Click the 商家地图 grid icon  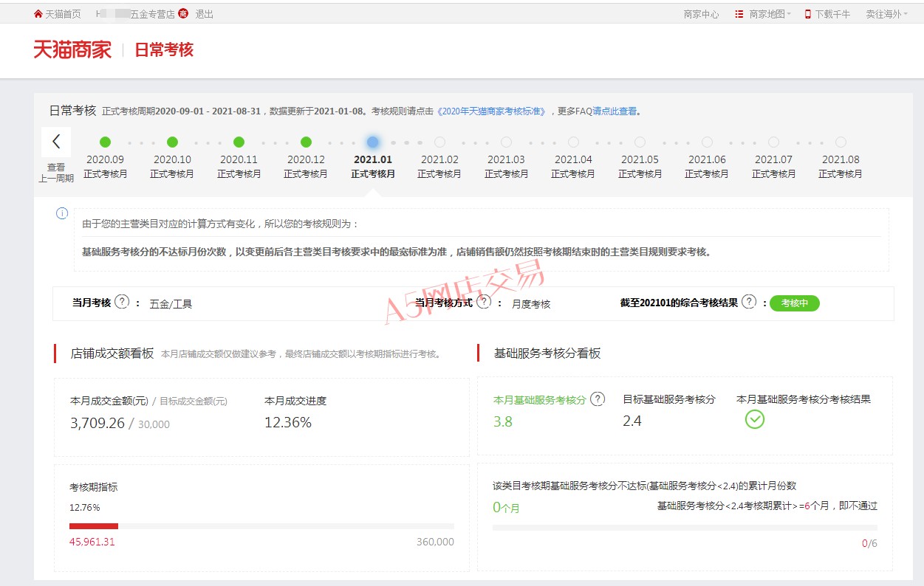tap(739, 14)
